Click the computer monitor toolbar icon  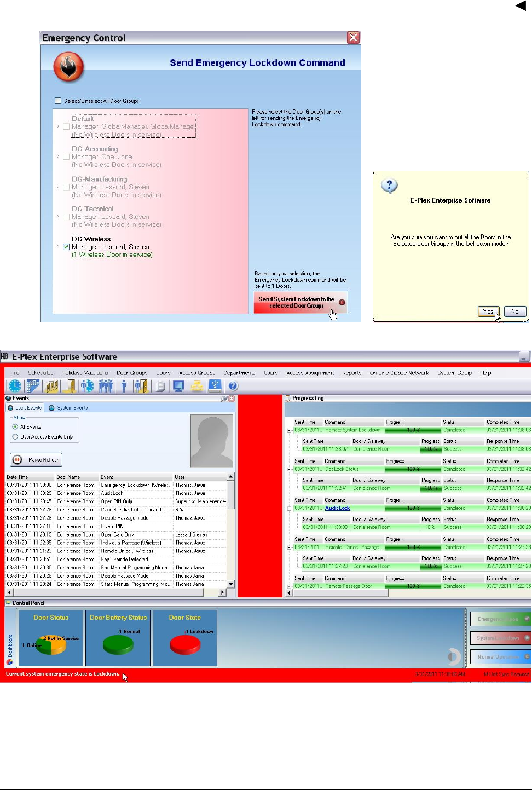(x=178, y=386)
